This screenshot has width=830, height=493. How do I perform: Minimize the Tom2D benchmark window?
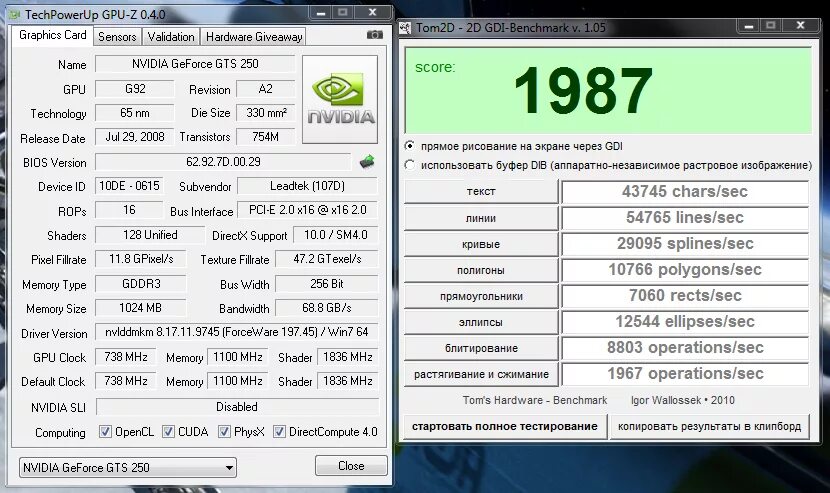(748, 25)
